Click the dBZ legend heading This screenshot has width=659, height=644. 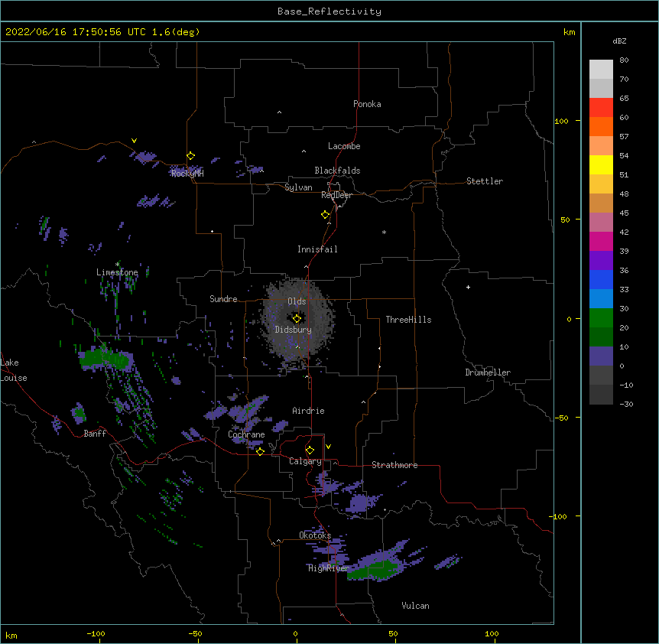pos(619,41)
